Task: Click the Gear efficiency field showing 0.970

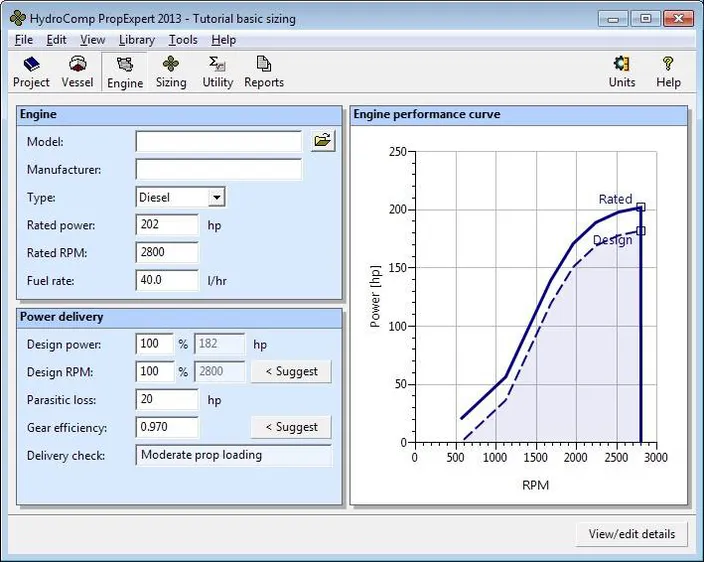Action: (167, 427)
